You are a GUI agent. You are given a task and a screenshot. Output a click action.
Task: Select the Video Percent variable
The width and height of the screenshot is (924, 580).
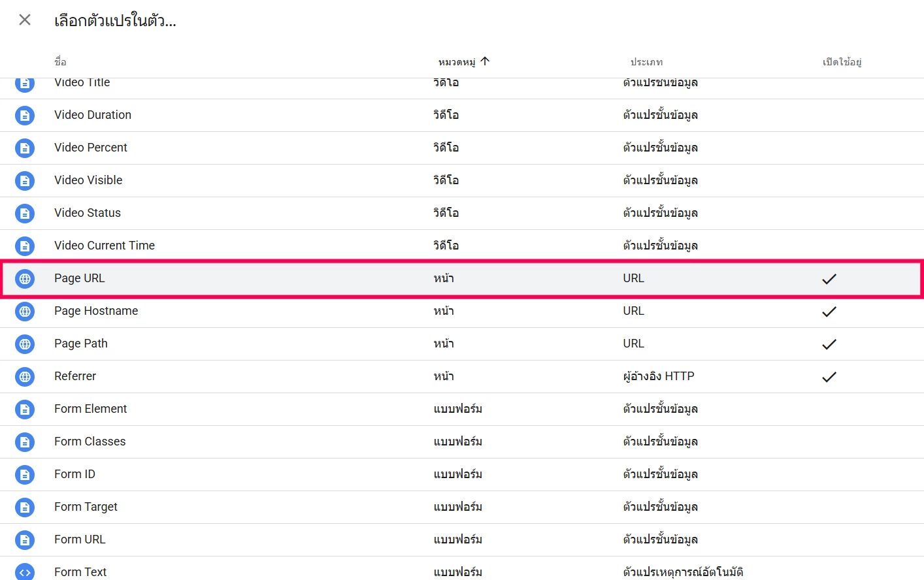pyautogui.click(x=91, y=148)
